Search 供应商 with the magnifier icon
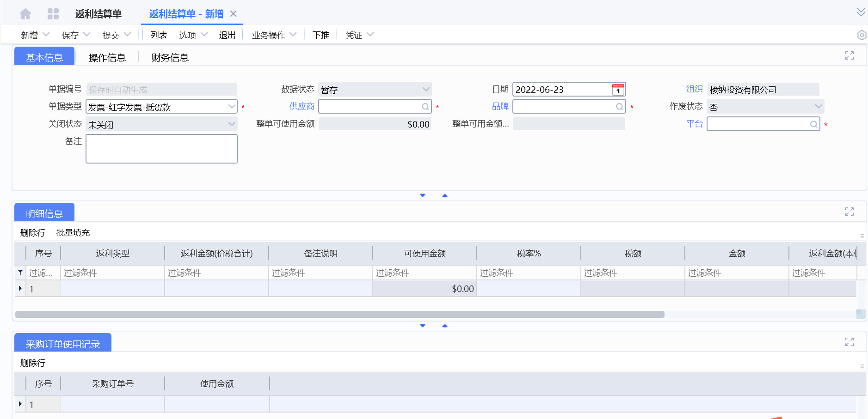868x419 pixels. pyautogui.click(x=425, y=107)
